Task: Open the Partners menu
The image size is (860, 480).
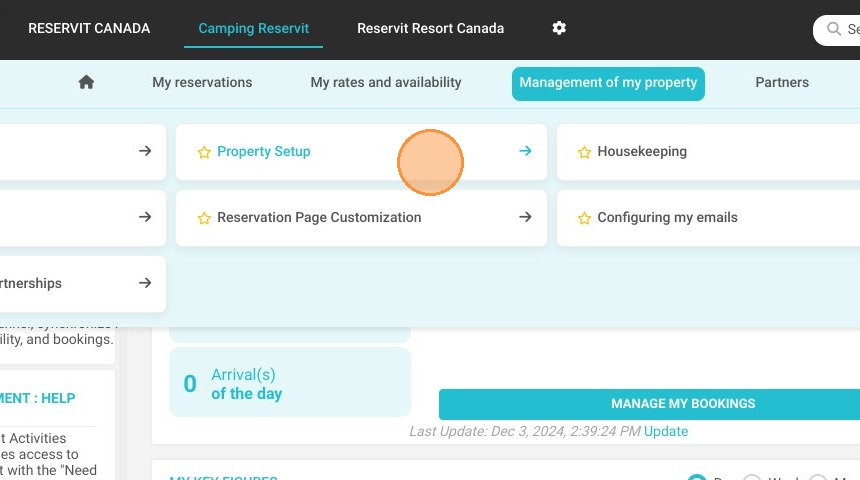Action: point(782,82)
